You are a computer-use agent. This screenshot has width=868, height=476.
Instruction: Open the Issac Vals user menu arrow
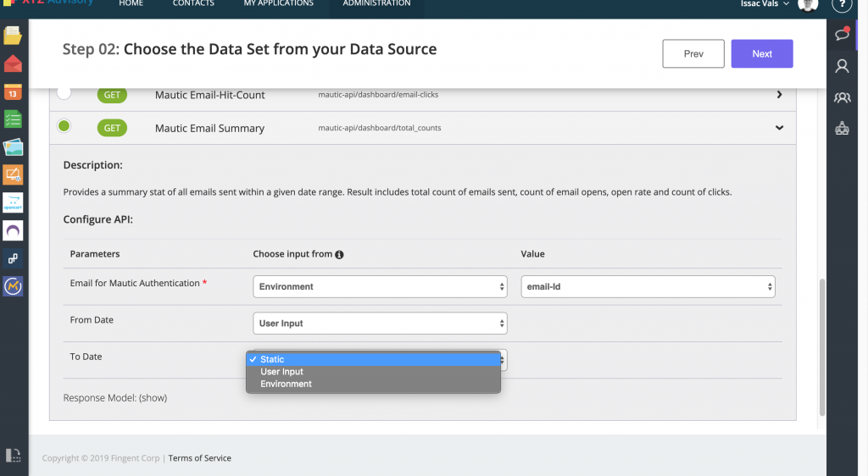point(786,4)
